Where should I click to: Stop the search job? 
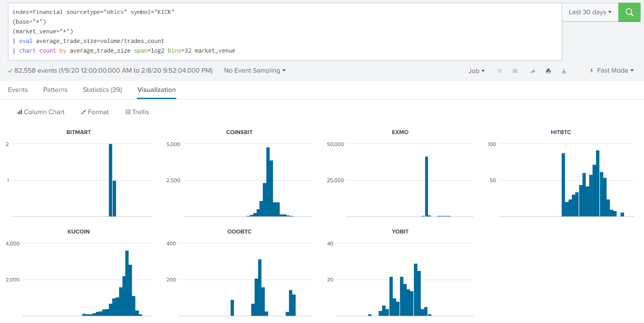[515, 71]
